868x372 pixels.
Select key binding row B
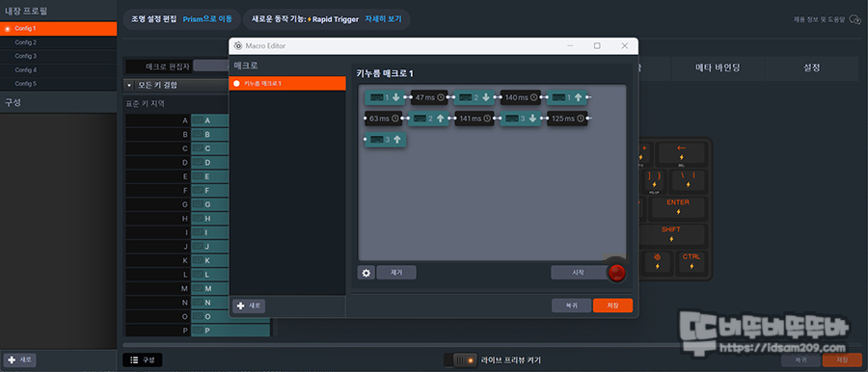pos(177,135)
